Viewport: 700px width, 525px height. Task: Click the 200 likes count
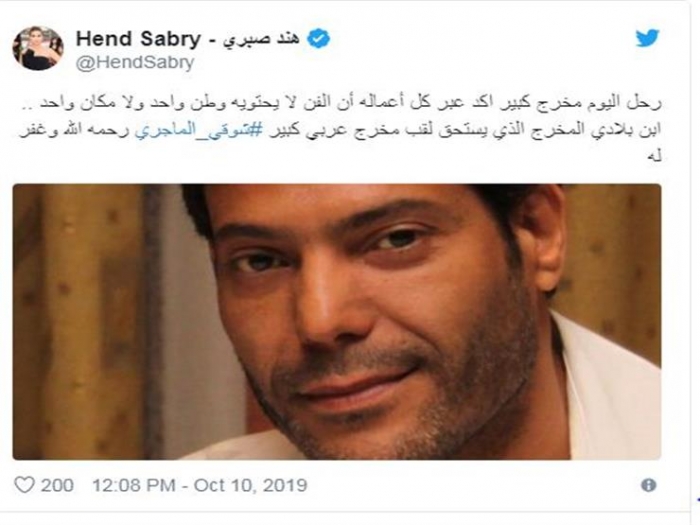click(x=57, y=485)
